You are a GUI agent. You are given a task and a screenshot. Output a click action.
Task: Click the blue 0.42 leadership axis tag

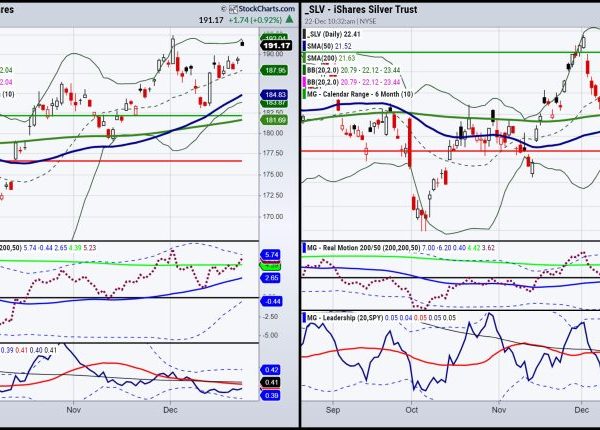[271, 370]
